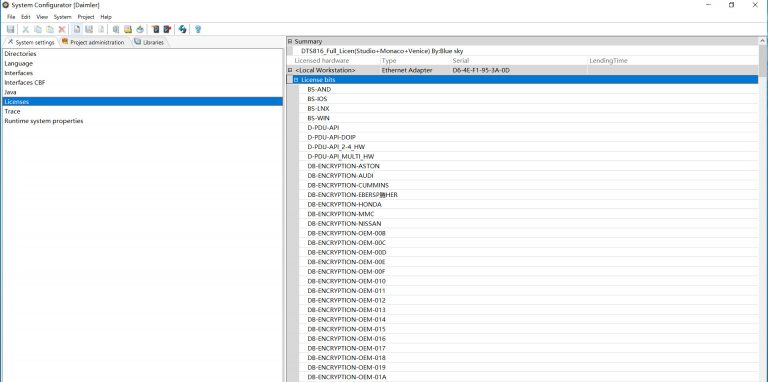Select the DB-ENCRYPTION-OEM-015 row
Screen dimensions: 768x382
(x=528, y=329)
